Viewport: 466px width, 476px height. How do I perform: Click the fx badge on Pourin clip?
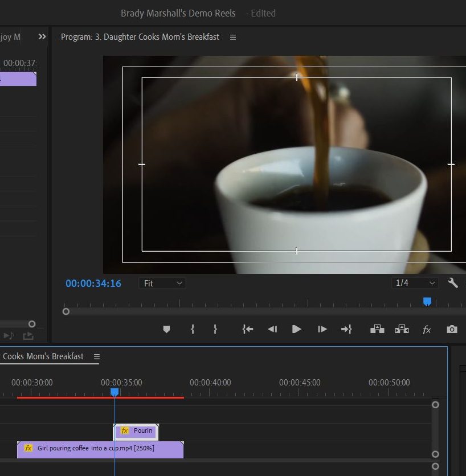125,430
